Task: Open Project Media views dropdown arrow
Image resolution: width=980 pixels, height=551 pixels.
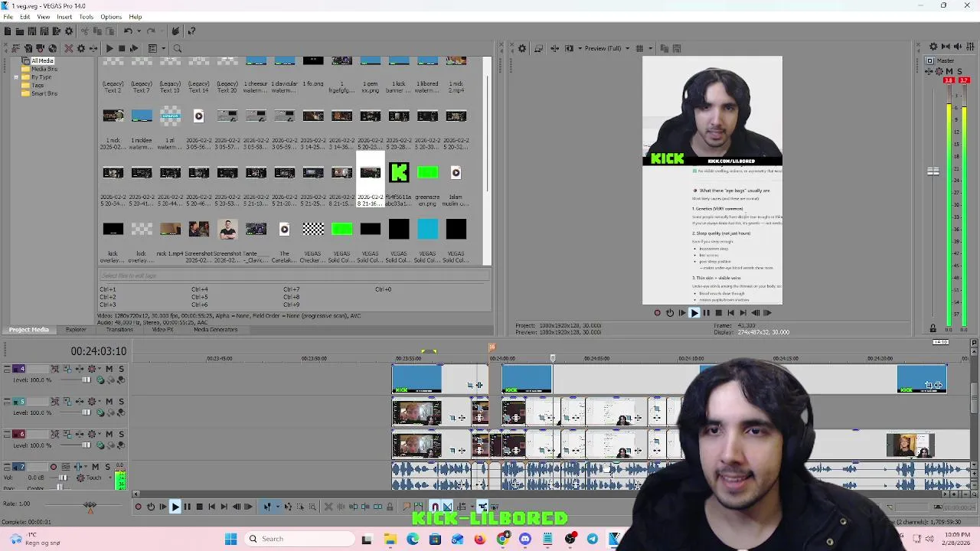Action: [164, 48]
